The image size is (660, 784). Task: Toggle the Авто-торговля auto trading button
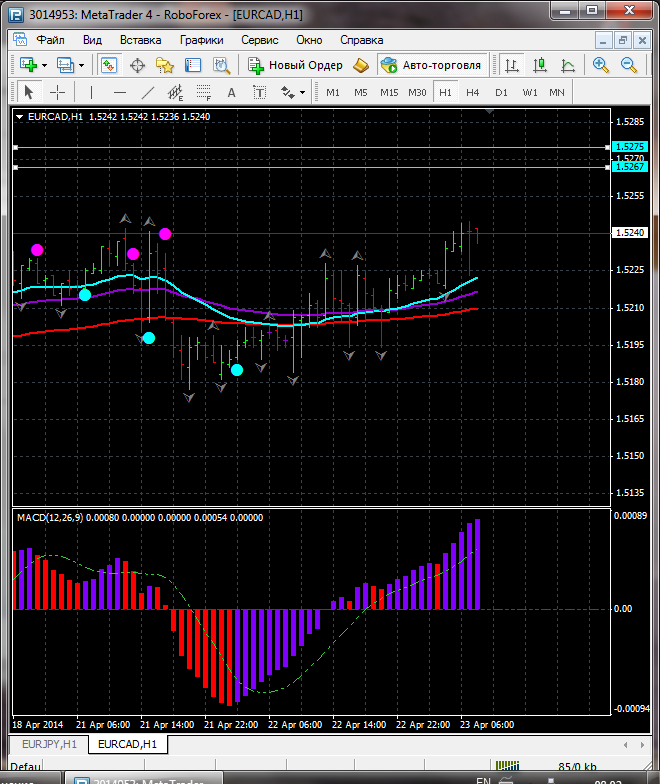[431, 65]
